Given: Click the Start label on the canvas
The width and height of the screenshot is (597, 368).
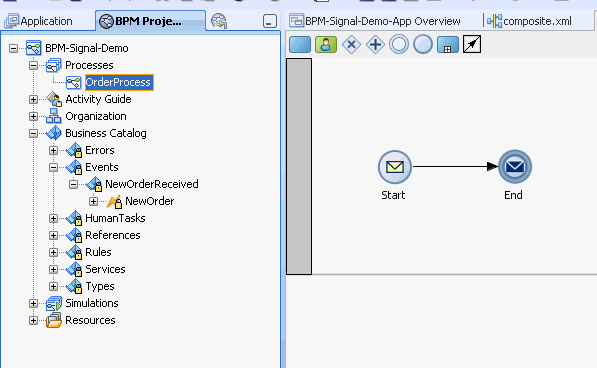Looking at the screenshot, I should point(393,195).
